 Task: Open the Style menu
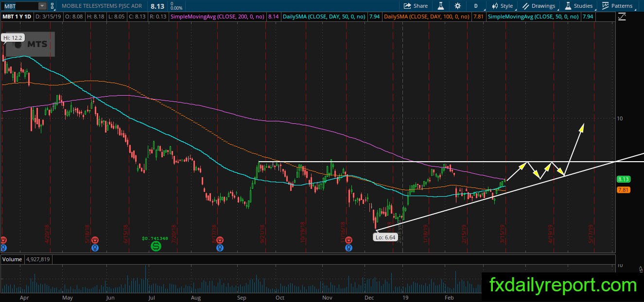click(502, 6)
